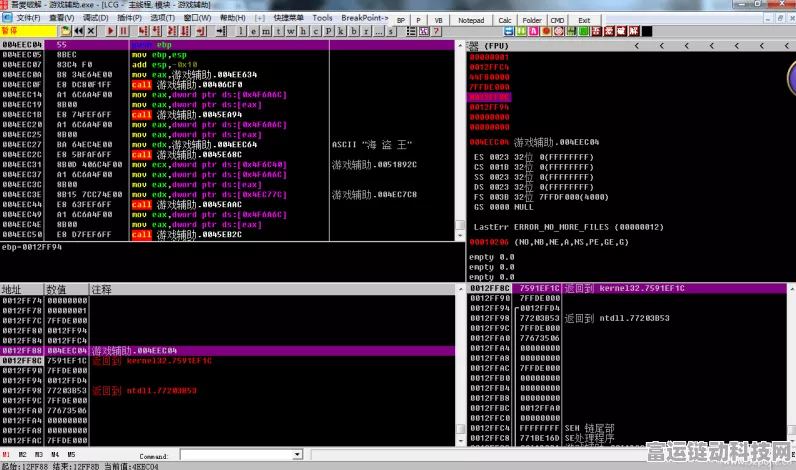Viewport: 796px width, 470px height.
Task: Click the CMD button
Action: click(557, 20)
